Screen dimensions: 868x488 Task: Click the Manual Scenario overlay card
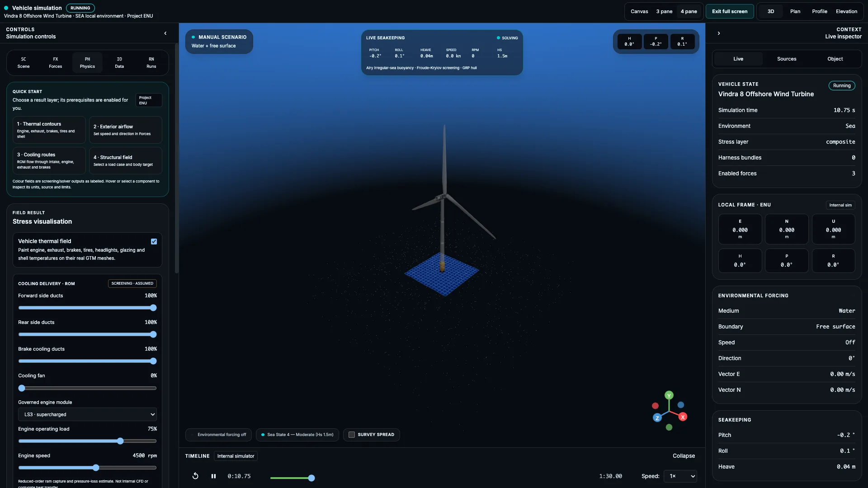click(219, 41)
